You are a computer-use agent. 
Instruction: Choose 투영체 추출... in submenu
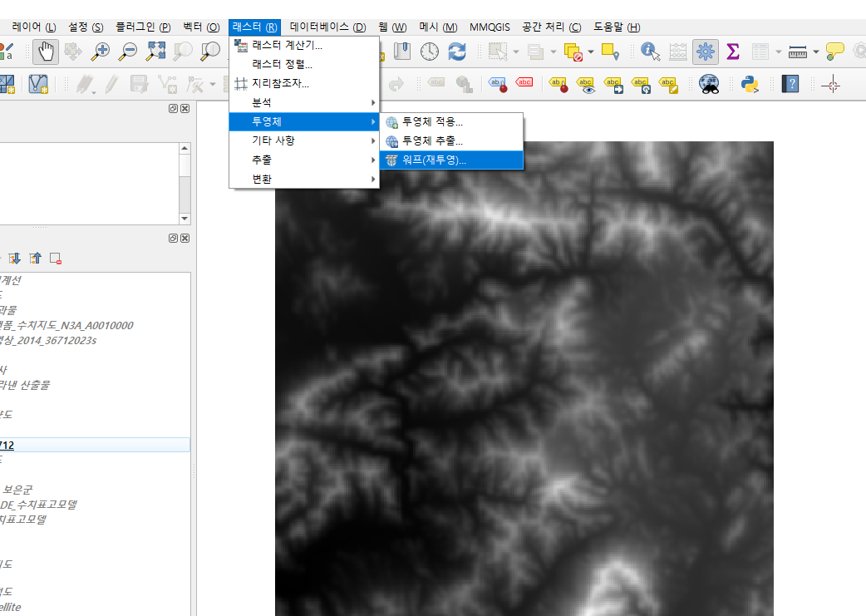coord(451,140)
